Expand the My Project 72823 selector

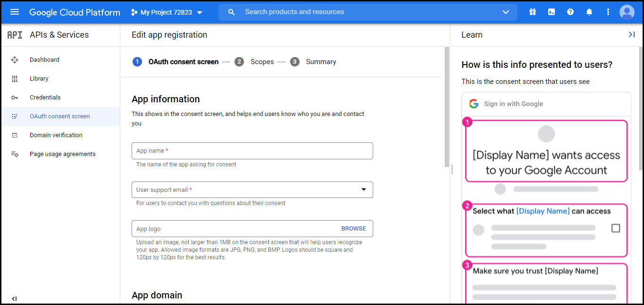(167, 12)
